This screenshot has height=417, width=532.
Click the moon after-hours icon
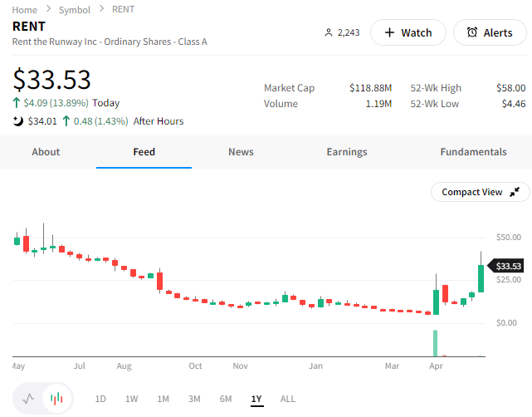(18, 121)
